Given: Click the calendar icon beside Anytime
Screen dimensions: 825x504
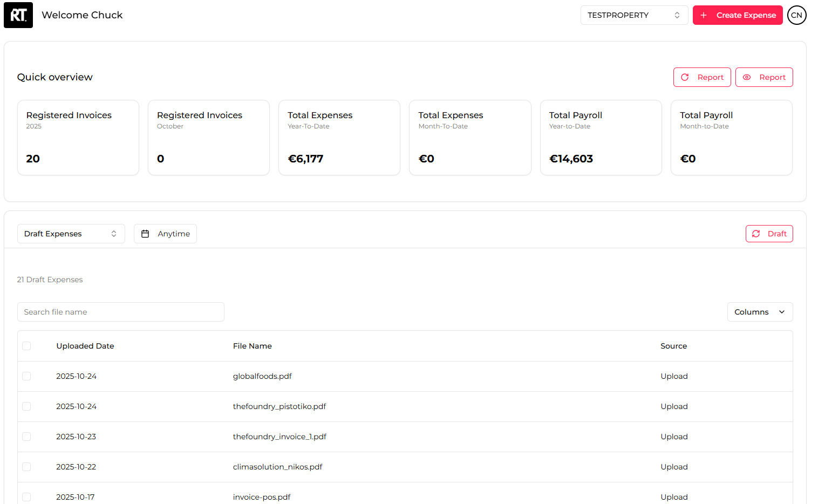Looking at the screenshot, I should click(x=145, y=234).
